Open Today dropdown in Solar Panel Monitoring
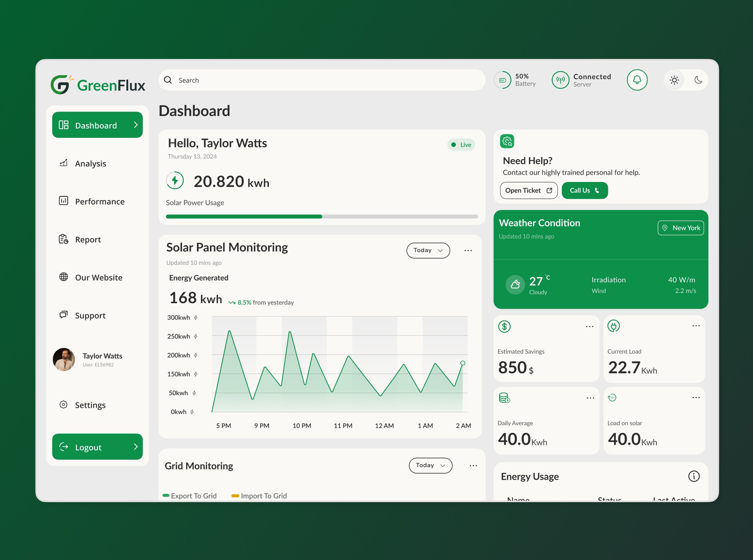 pyautogui.click(x=428, y=251)
